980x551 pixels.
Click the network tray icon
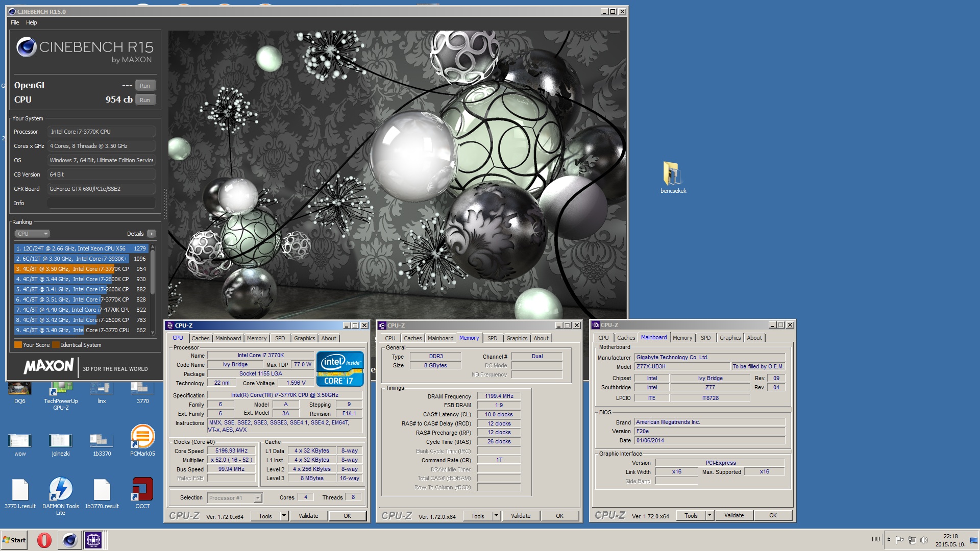912,540
